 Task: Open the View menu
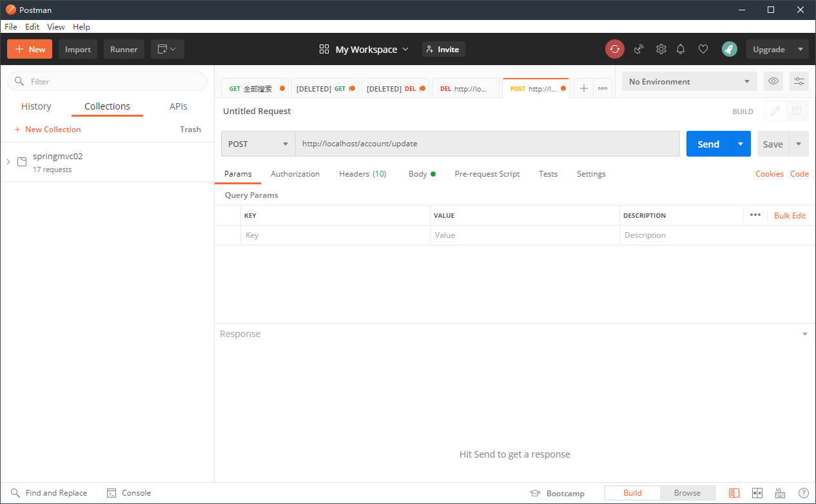click(56, 26)
